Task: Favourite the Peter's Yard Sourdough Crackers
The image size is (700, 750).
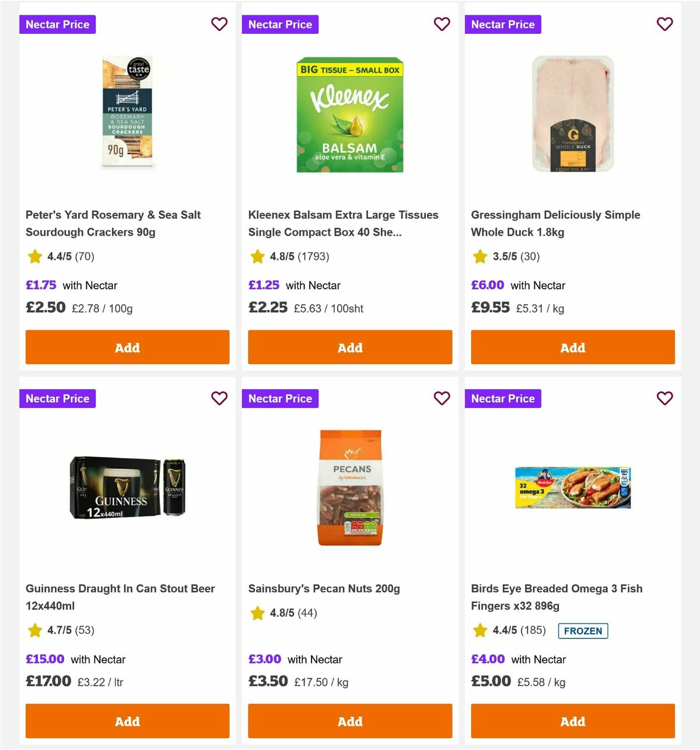Action: click(219, 25)
